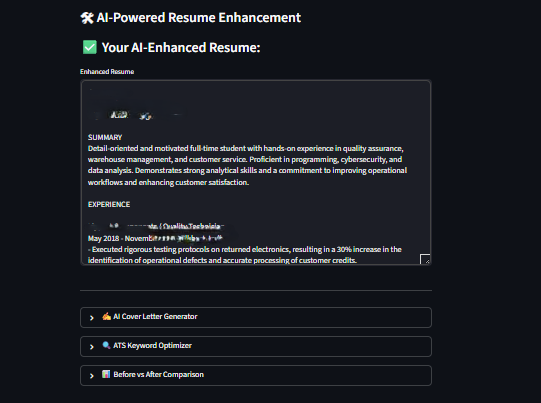
Task: Click the AI-Powered Resume Enhancement heading
Action: coord(198,18)
